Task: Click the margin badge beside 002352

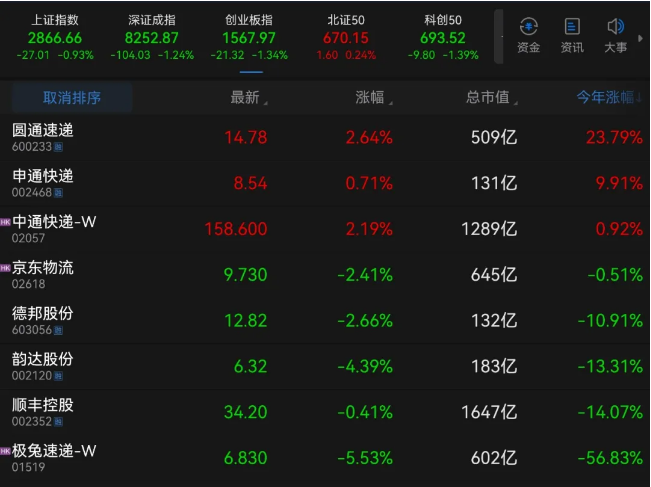Action: 58,422
